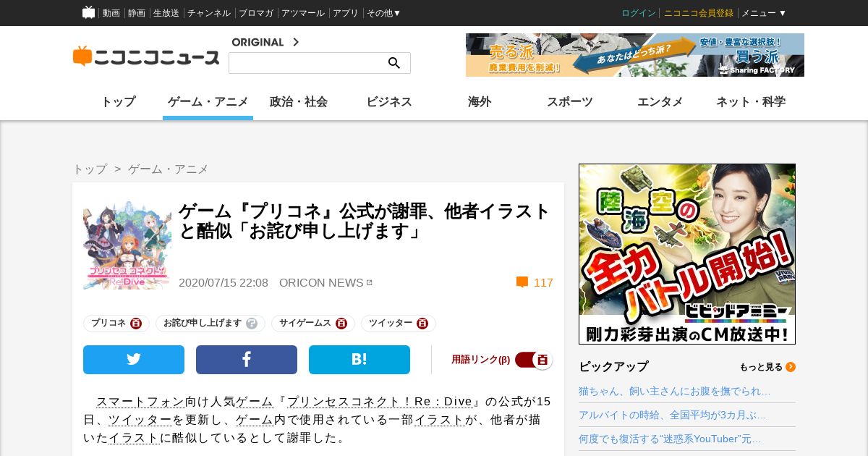Click the サイゲームス tag
Image resolution: width=868 pixels, height=456 pixels.
point(305,324)
